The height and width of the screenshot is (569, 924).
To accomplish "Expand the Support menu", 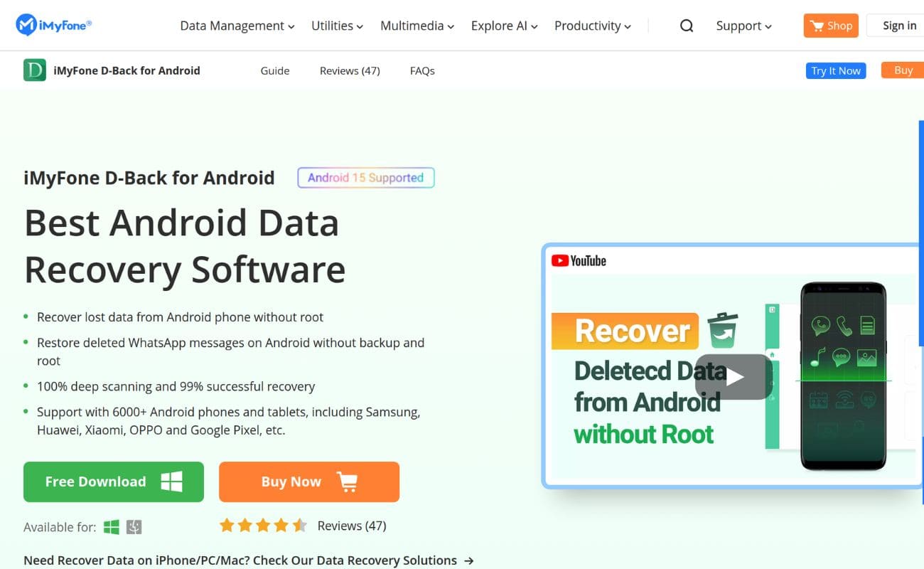I will point(743,26).
